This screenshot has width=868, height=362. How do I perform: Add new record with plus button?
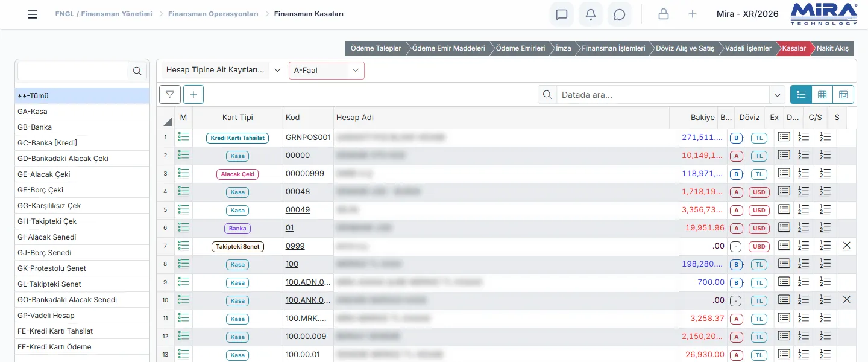tap(193, 95)
